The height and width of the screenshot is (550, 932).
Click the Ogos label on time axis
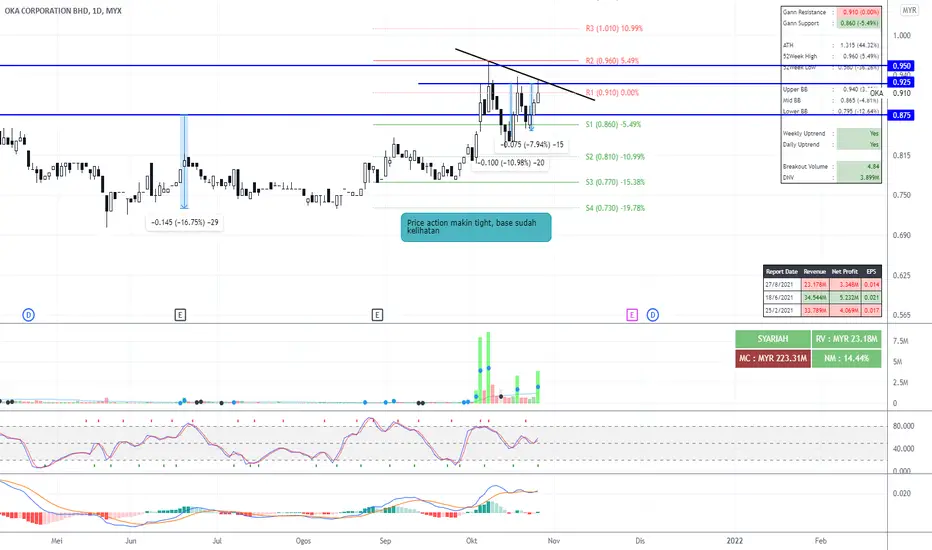coord(303,541)
